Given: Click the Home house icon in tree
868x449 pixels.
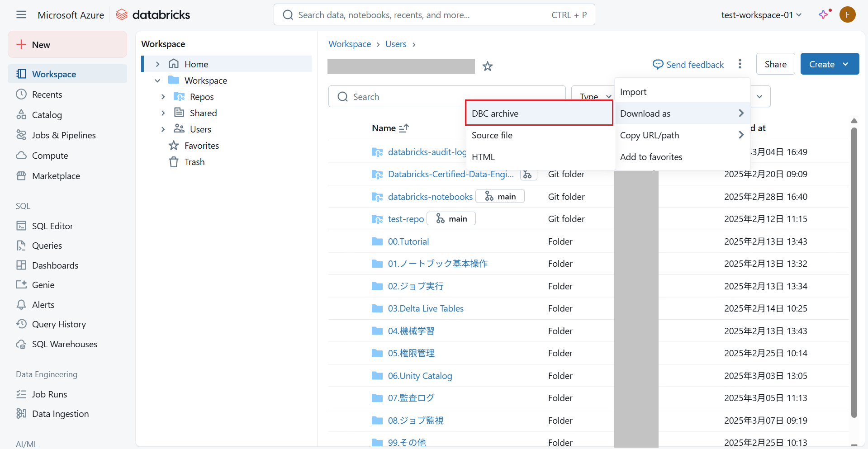Looking at the screenshot, I should pyautogui.click(x=174, y=64).
